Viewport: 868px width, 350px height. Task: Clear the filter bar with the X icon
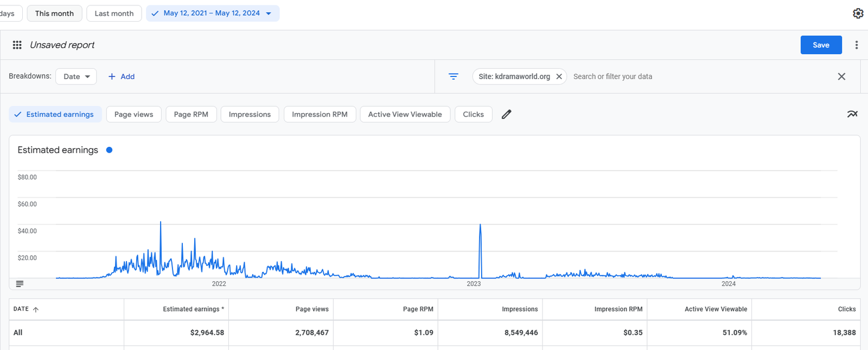click(841, 76)
